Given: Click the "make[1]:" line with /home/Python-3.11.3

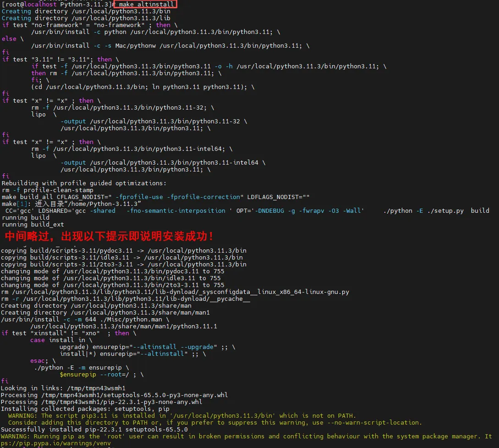Looking at the screenshot, I should click(x=71, y=204).
